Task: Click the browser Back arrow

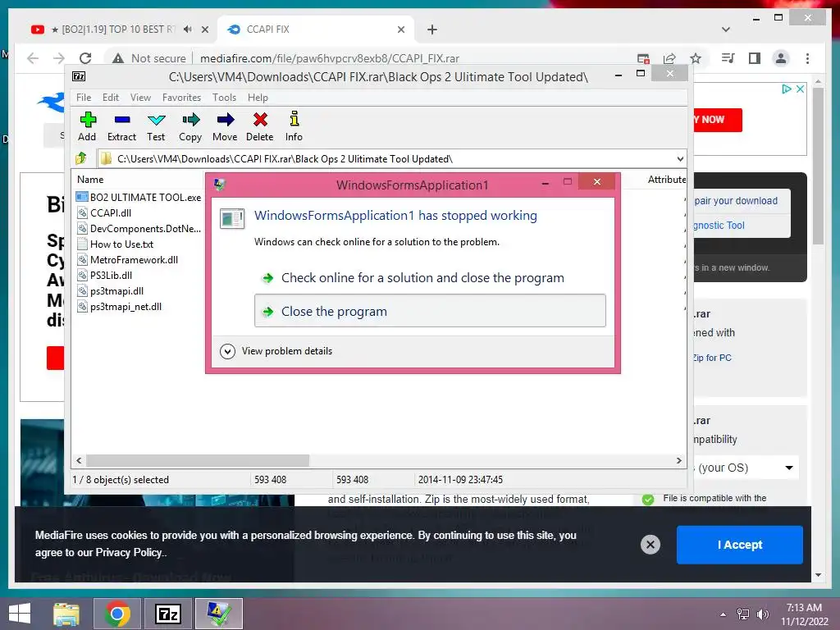Action: 33,58
